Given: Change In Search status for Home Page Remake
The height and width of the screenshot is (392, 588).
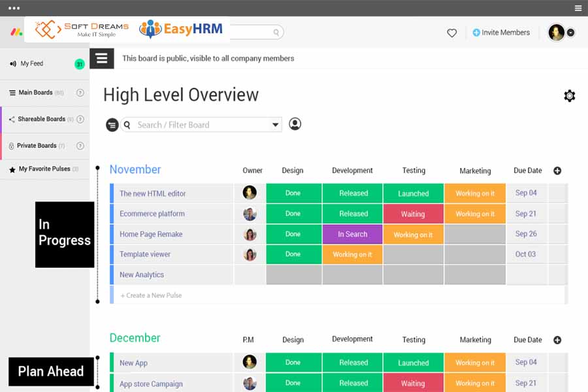Looking at the screenshot, I should pos(353,234).
